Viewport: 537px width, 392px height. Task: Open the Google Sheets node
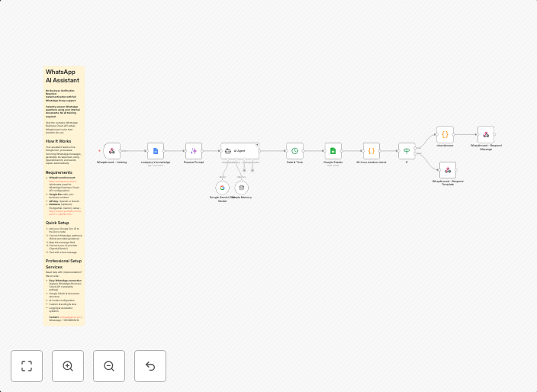pyautogui.click(x=333, y=151)
